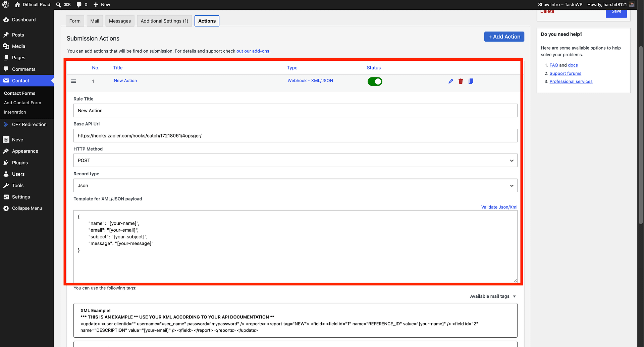
Task: Switch to the Mail tab
Action: pos(95,21)
